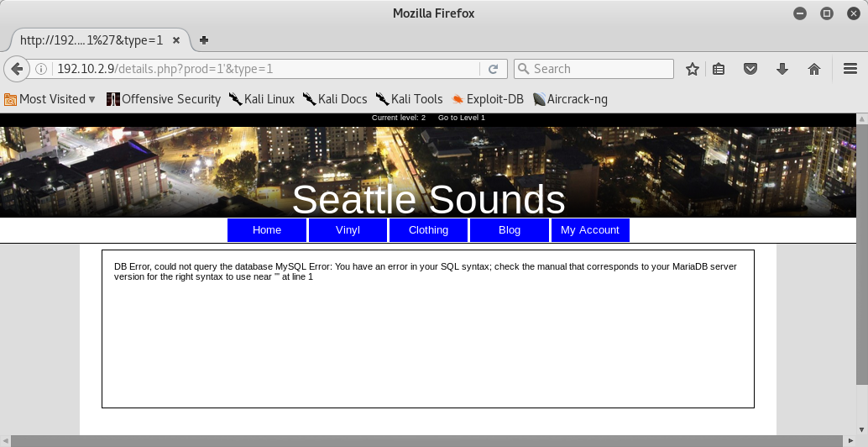The height and width of the screenshot is (447, 868).
Task: Close the current browser tab
Action: [176, 39]
